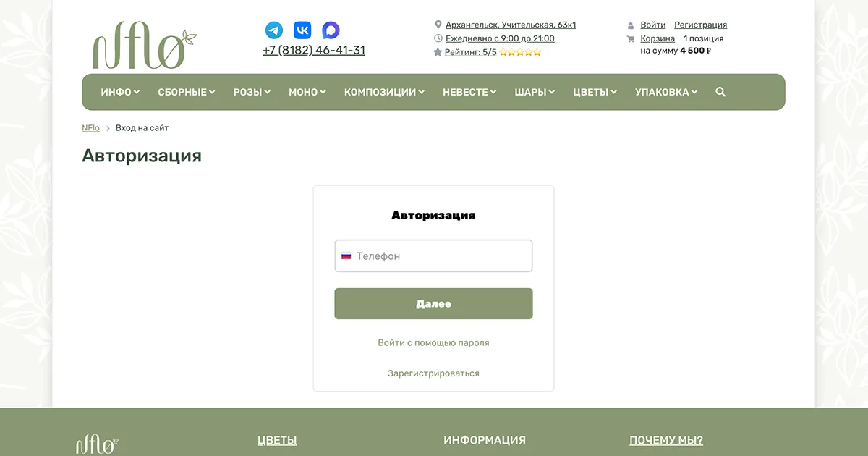Expand the СБОРНЫЕ menu
The image size is (868, 456).
coord(187,92)
